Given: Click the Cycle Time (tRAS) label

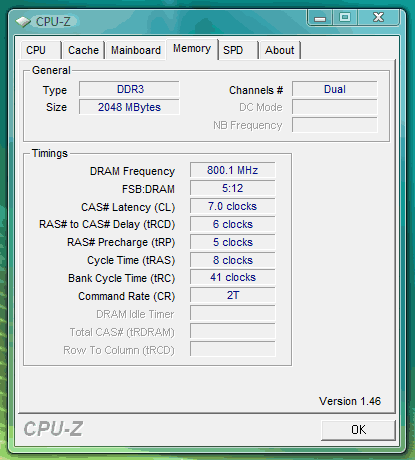Looking at the screenshot, I should click(131, 261).
